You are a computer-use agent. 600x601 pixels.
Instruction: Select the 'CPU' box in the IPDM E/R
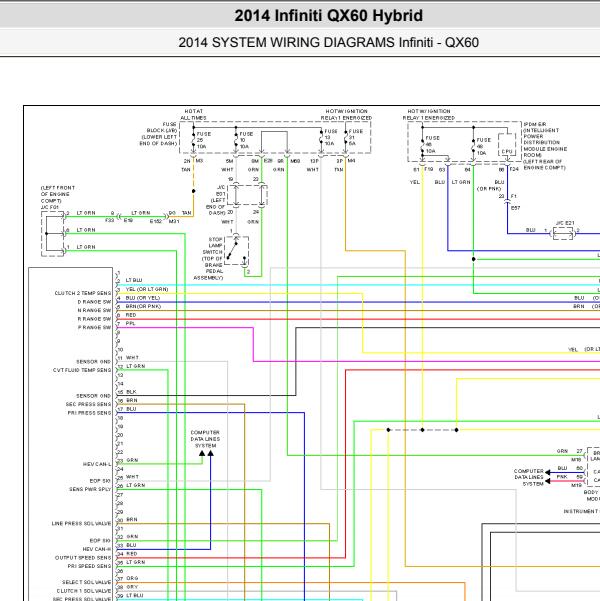(x=507, y=144)
